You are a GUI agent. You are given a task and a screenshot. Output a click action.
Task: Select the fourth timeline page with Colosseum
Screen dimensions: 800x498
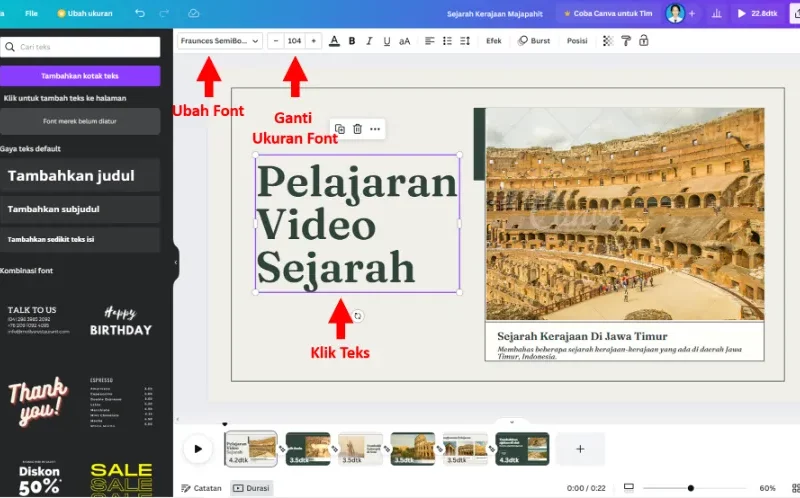coord(413,449)
